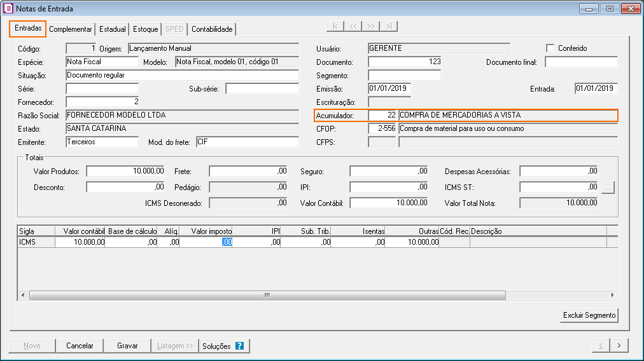Click the Sub-série input field
The image size is (644, 361).
pos(262,88)
